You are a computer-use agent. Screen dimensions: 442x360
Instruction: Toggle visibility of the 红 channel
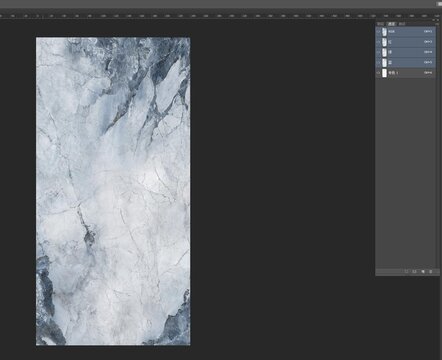pyautogui.click(x=378, y=42)
